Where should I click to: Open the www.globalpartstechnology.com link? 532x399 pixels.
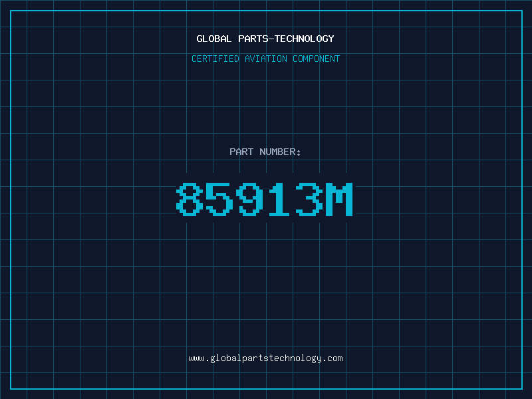(x=265, y=358)
